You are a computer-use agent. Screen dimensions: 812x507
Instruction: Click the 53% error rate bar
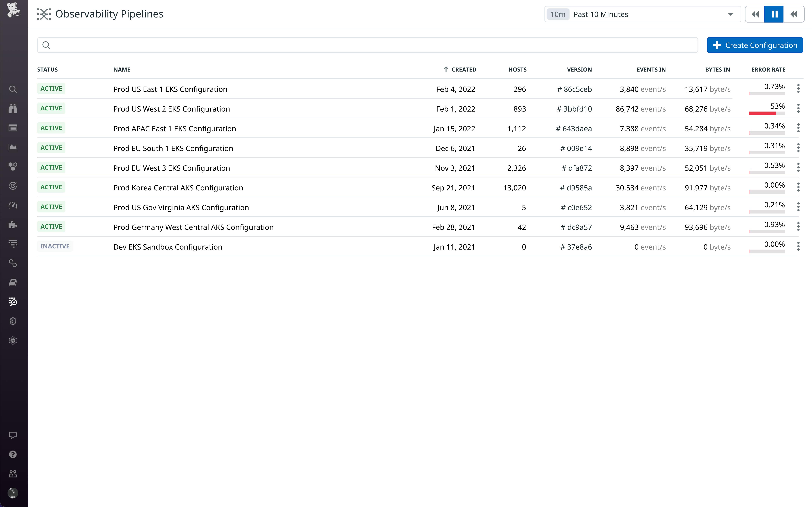[762, 113]
